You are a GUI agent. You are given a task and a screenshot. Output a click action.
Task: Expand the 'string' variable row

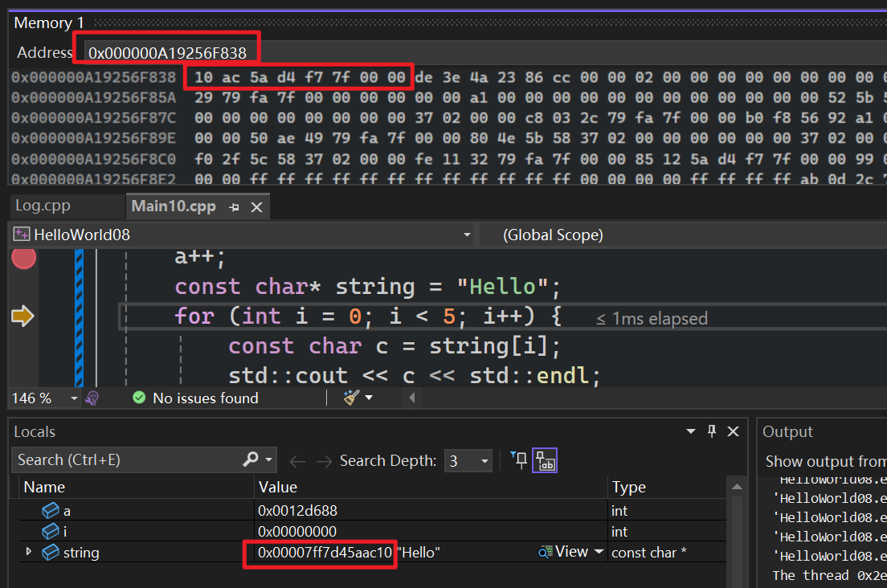(x=30, y=552)
